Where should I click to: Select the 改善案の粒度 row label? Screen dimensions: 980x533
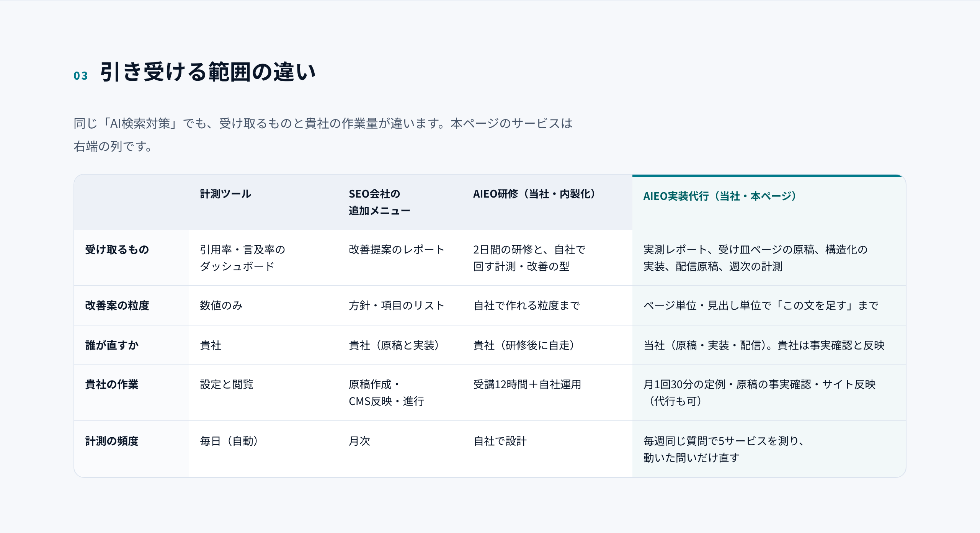pyautogui.click(x=117, y=306)
